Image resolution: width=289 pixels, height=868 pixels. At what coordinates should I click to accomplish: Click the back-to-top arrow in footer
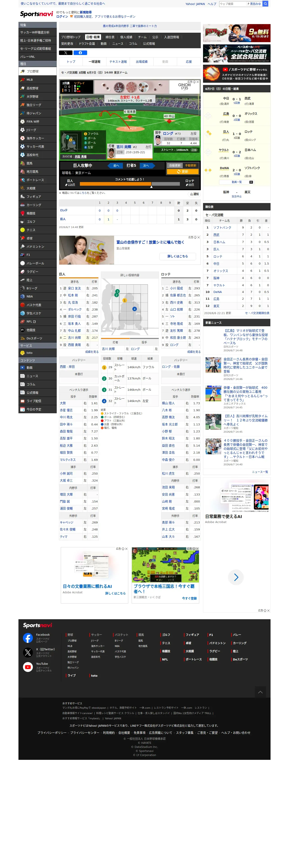[x=260, y=692]
